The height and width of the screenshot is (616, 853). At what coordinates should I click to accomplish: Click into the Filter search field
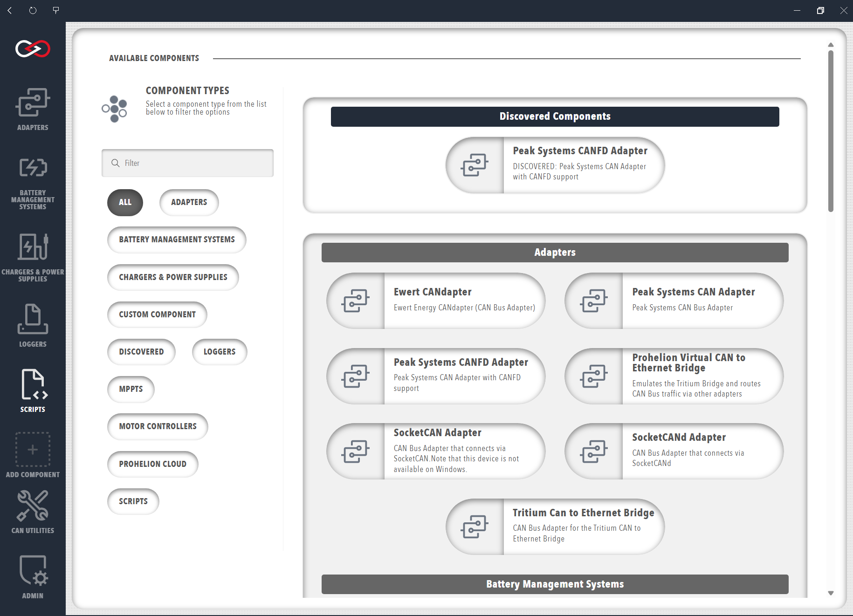click(187, 163)
